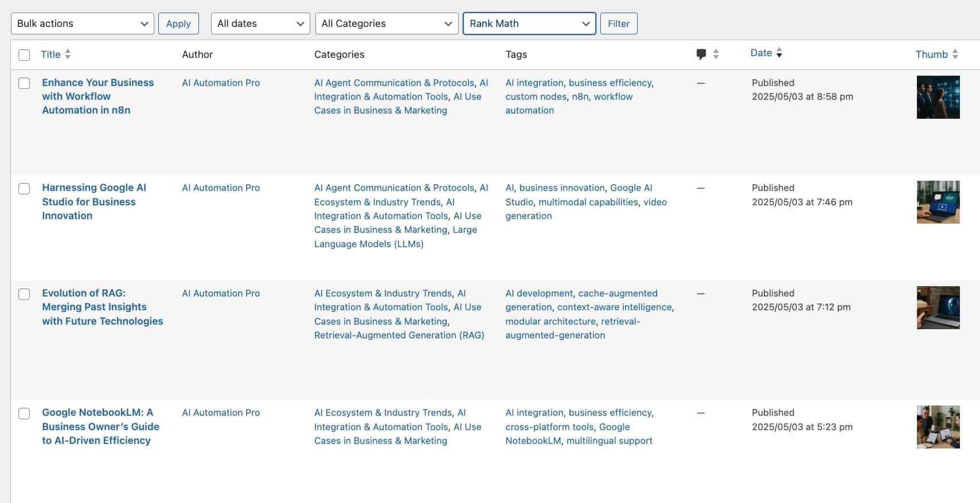Viewport: 980px width, 503px height.
Task: Click sort arrows beside comments icon
Action: [716, 54]
